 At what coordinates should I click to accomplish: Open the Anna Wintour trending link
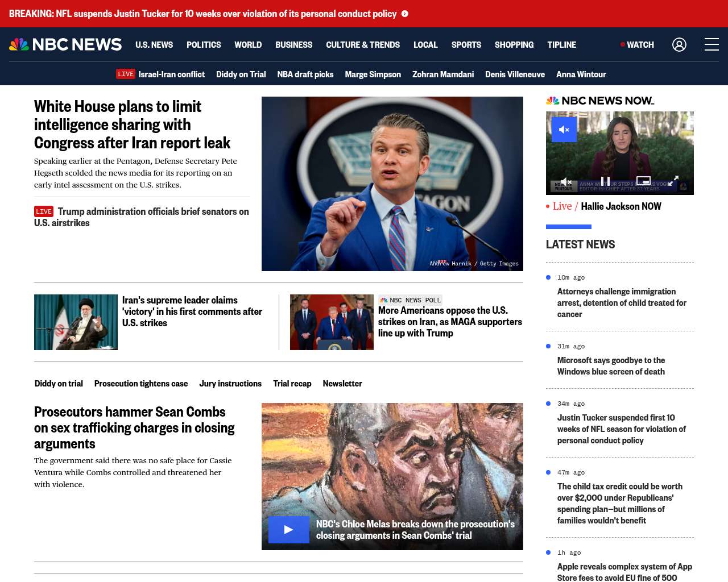coord(581,74)
